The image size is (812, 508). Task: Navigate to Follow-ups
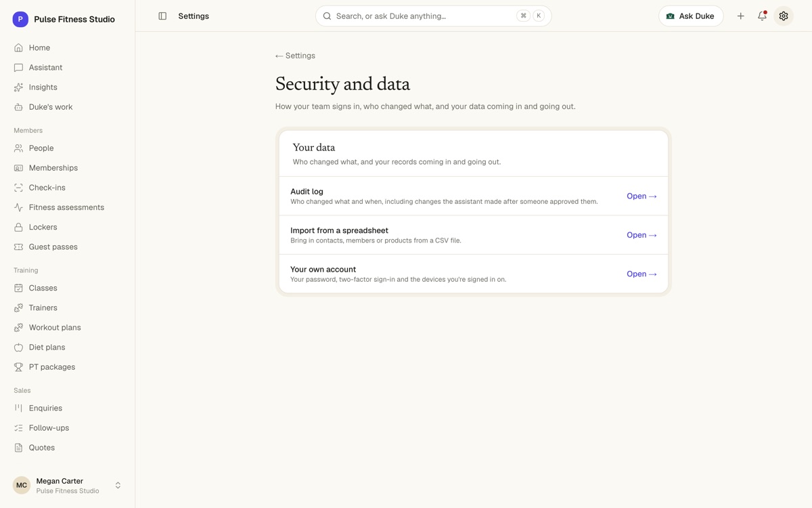coord(49,427)
